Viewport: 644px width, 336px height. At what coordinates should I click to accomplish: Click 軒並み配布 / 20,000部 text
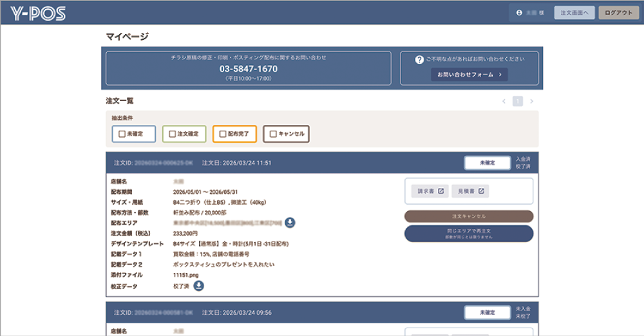[x=200, y=213]
